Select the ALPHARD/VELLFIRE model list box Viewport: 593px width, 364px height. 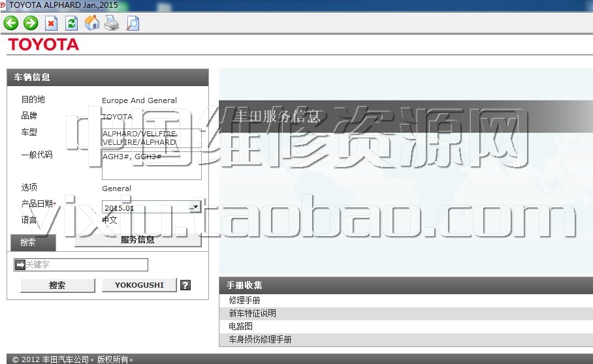(152, 138)
